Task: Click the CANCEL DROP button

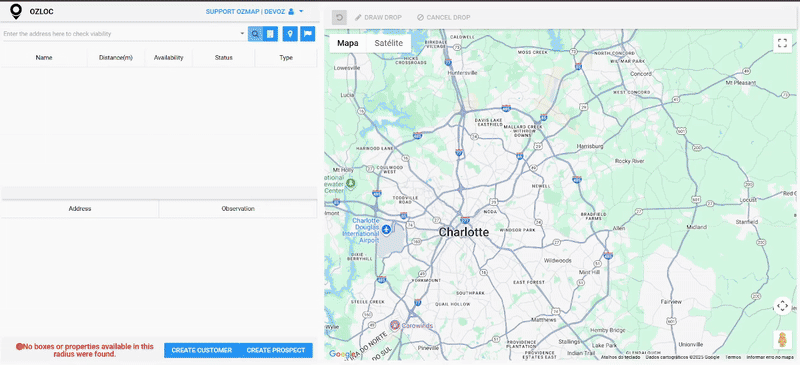Action: (443, 17)
